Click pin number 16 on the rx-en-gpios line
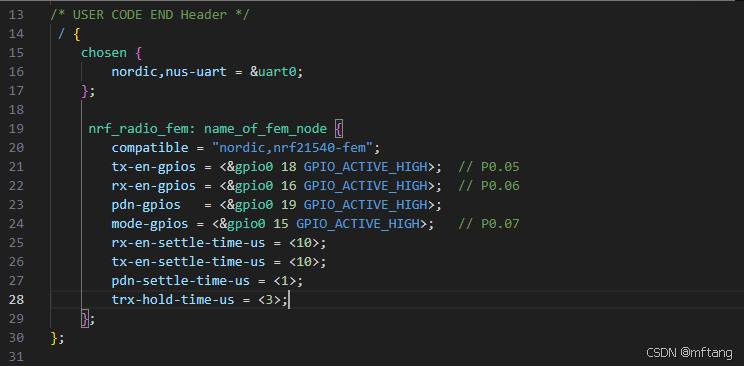 coord(289,186)
